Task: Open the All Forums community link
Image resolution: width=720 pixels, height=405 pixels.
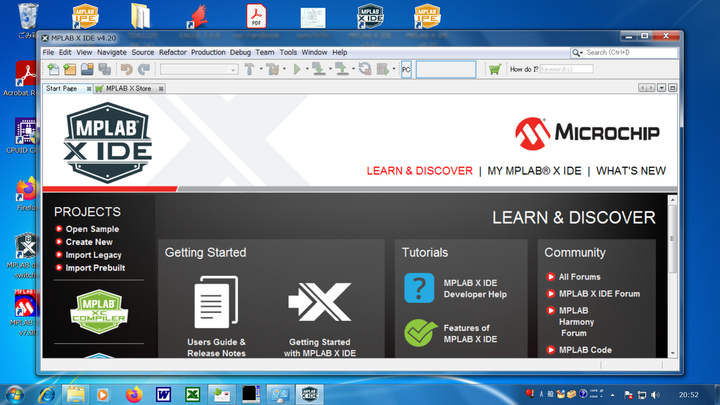Action: pos(579,277)
